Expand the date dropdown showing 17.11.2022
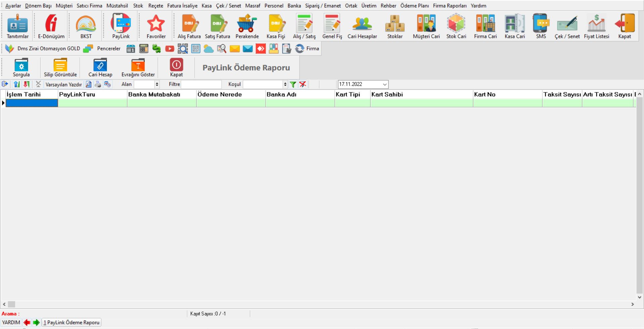The height and width of the screenshot is (329, 644). (385, 85)
